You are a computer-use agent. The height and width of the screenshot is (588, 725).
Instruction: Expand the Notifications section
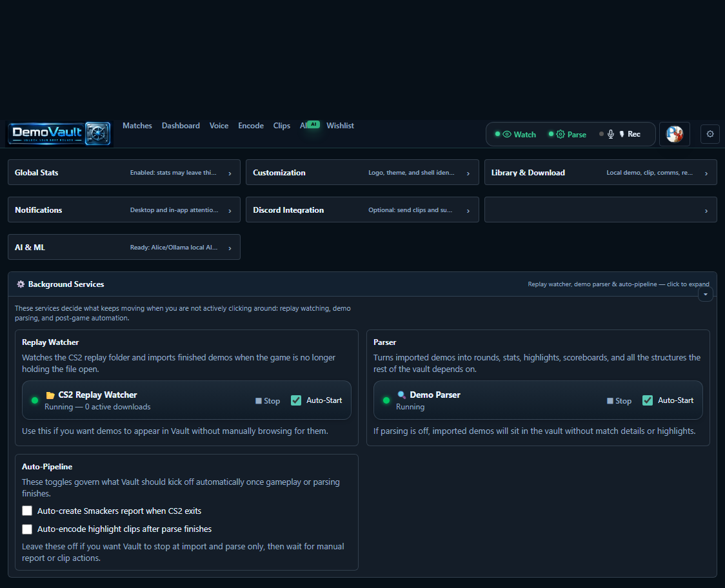click(x=124, y=210)
